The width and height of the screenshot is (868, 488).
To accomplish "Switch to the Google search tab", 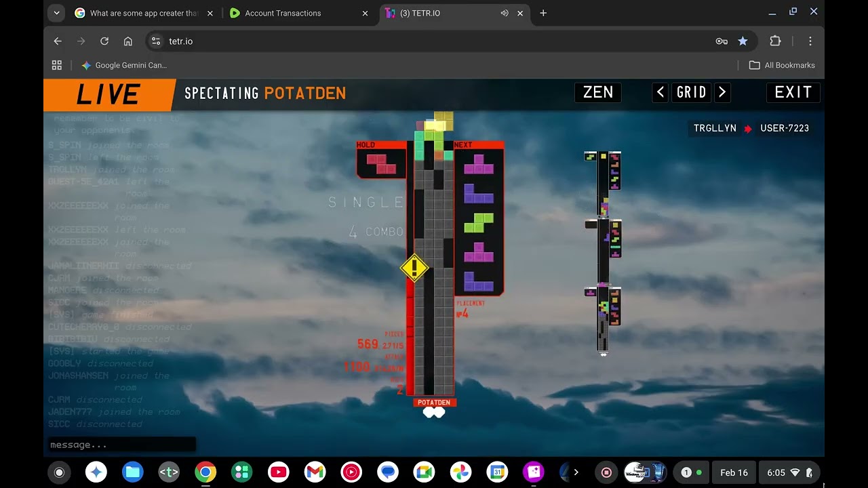I will [144, 13].
